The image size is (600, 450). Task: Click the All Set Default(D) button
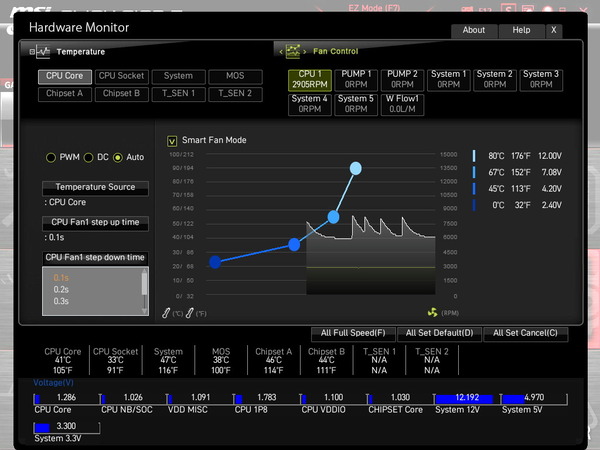(x=440, y=333)
